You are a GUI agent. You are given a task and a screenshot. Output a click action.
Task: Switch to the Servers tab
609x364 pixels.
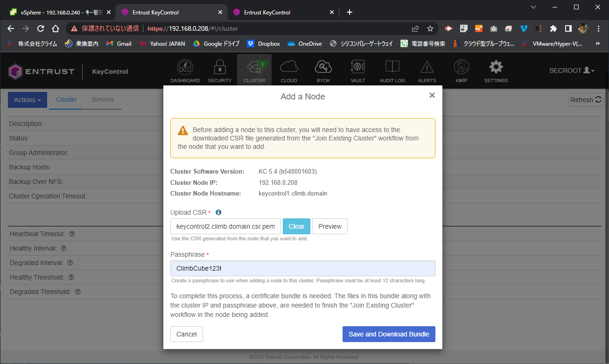pyautogui.click(x=103, y=99)
